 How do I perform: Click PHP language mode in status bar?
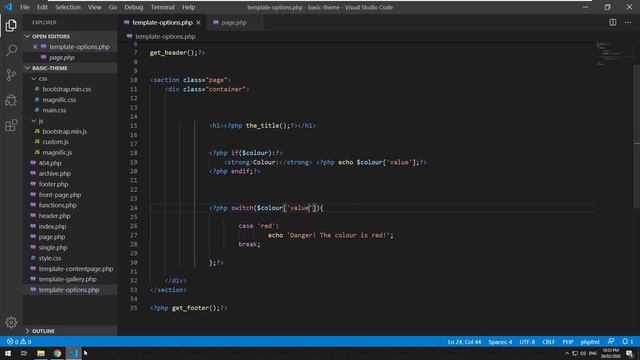click(x=568, y=342)
